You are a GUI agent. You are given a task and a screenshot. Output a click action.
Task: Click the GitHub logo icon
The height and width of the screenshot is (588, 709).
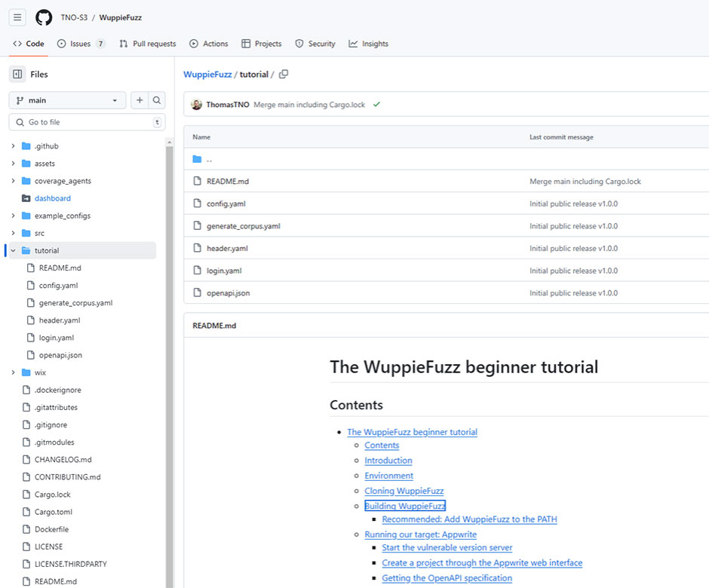tap(43, 17)
